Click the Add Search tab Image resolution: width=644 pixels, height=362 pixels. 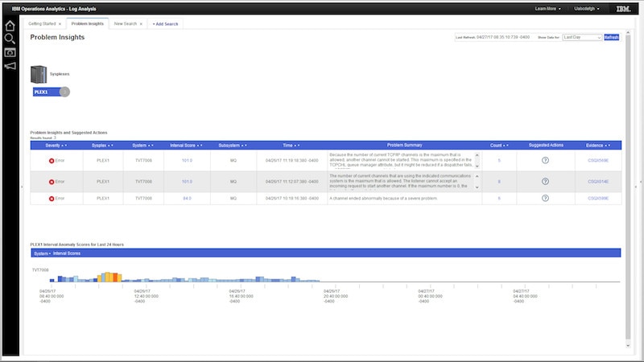tap(166, 24)
